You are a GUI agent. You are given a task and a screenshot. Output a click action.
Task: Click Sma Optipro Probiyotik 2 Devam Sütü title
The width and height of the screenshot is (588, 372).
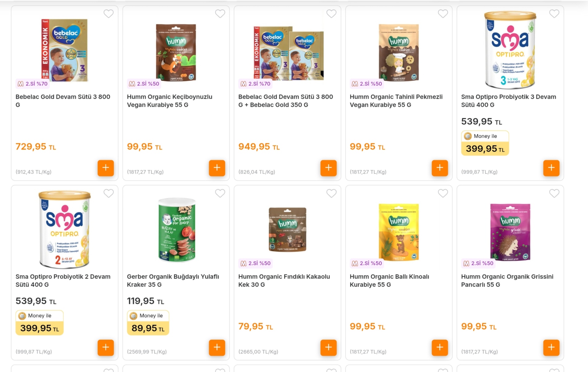click(x=63, y=280)
